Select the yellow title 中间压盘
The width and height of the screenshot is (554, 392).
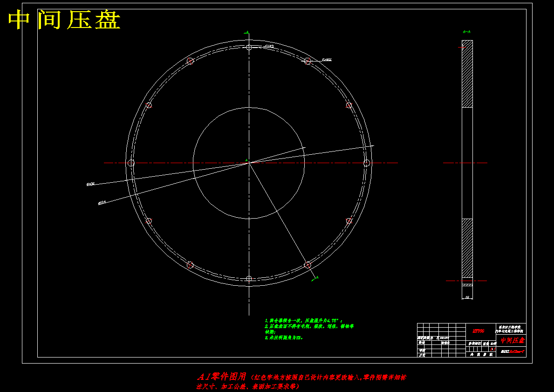[64, 19]
